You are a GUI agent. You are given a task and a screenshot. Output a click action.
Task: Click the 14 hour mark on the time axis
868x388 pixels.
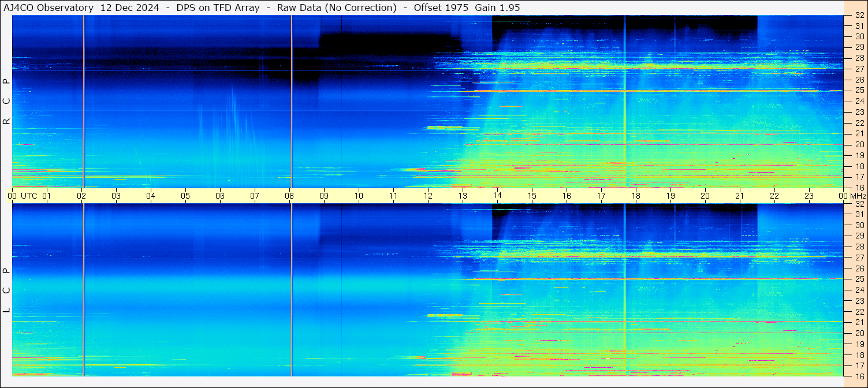pos(497,196)
